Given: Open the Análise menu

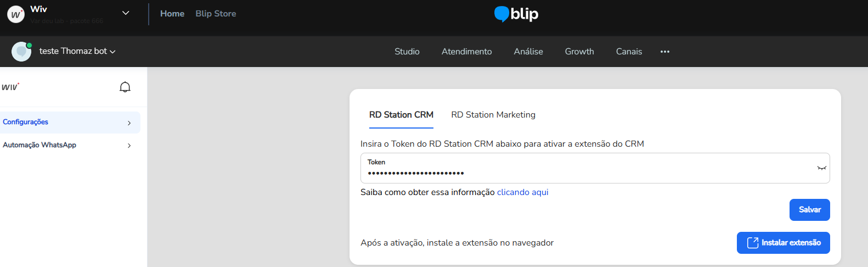Looking at the screenshot, I should 528,52.
